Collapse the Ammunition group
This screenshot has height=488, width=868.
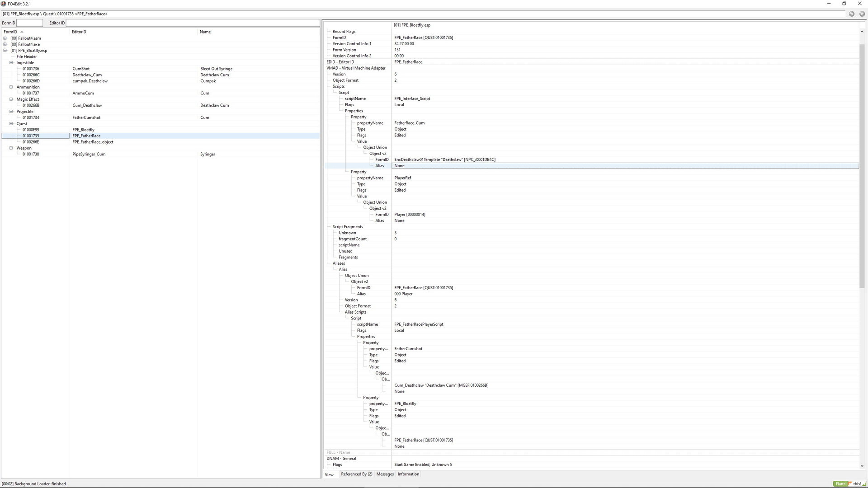click(x=11, y=87)
